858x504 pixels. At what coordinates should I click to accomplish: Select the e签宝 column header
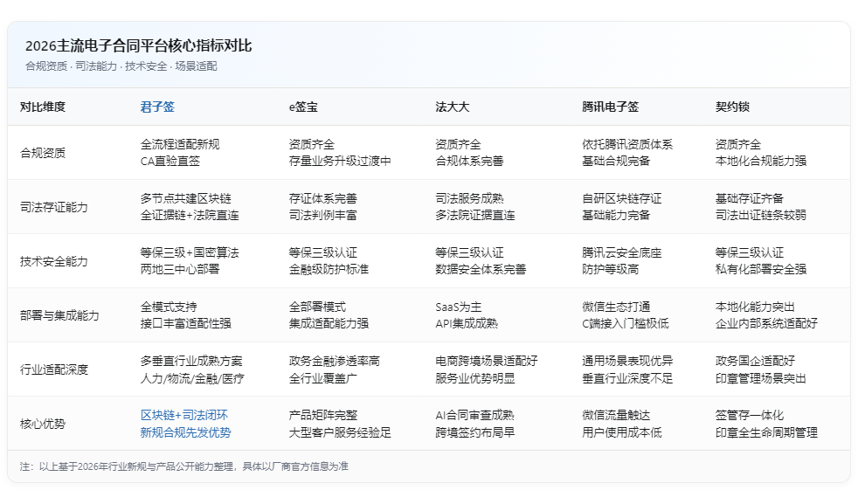click(x=303, y=107)
